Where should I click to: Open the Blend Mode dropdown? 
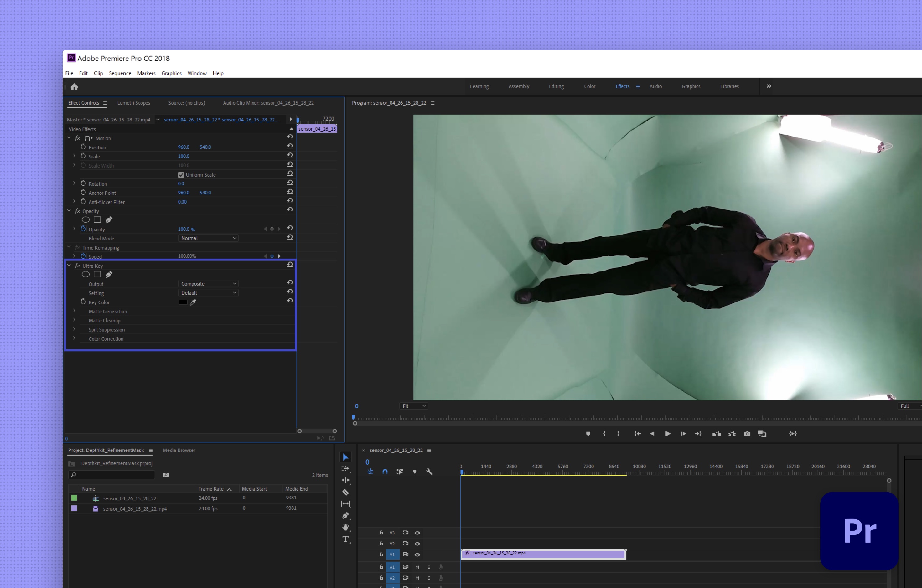coord(208,238)
